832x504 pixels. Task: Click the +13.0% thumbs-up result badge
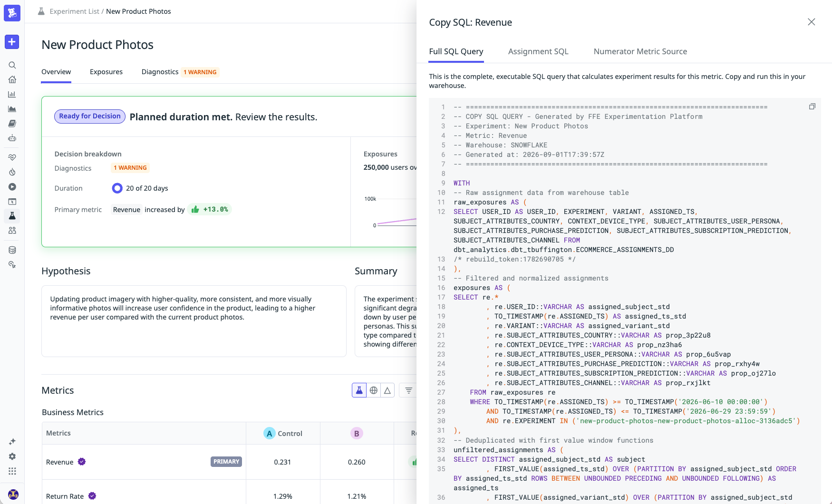pos(210,209)
